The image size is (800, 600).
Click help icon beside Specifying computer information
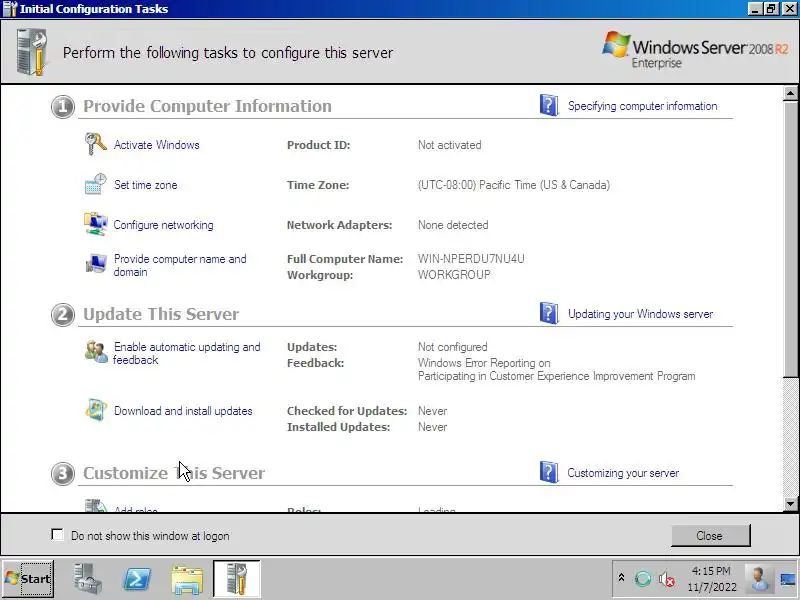pyautogui.click(x=549, y=105)
